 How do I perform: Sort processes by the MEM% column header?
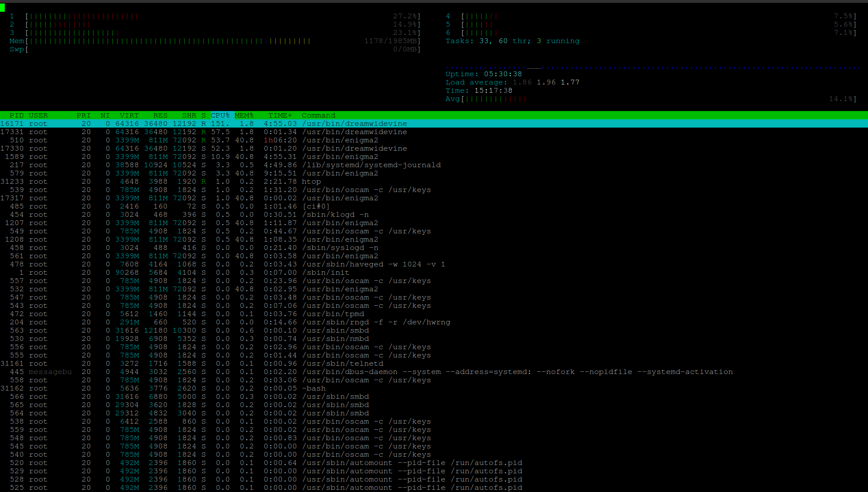(244, 115)
